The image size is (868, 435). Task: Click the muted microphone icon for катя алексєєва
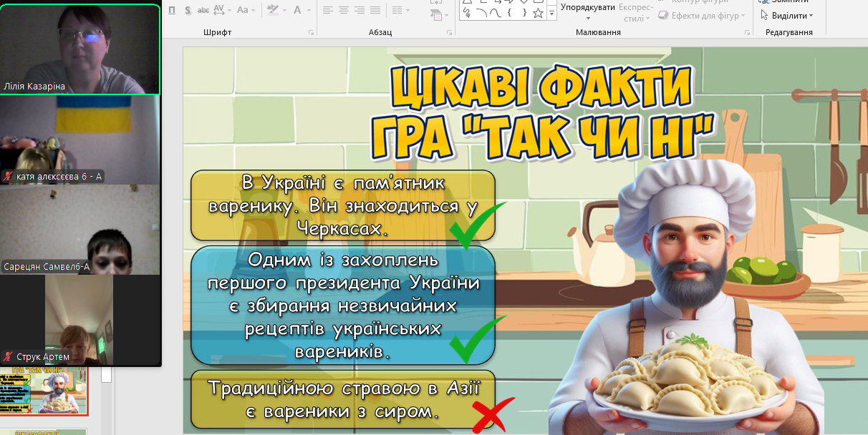tap(9, 176)
